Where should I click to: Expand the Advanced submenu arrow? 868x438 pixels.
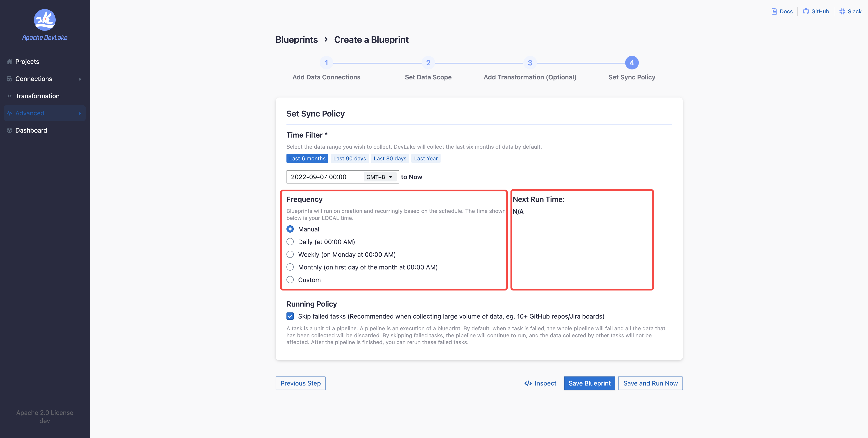(80, 113)
